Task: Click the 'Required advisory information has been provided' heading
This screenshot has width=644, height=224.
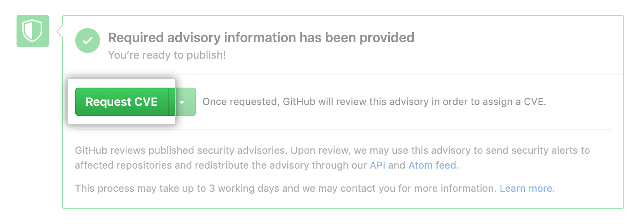Action: coord(261,38)
